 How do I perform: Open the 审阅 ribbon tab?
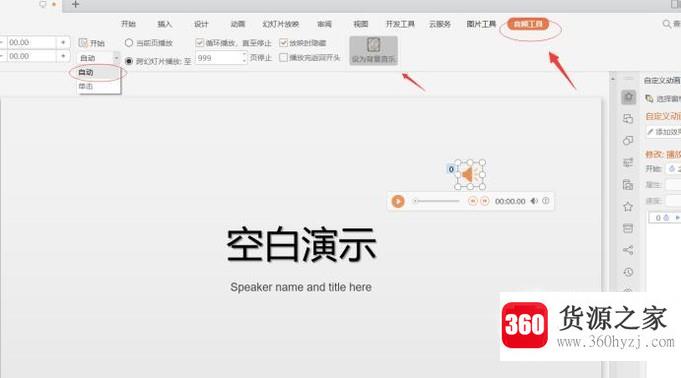[324, 24]
